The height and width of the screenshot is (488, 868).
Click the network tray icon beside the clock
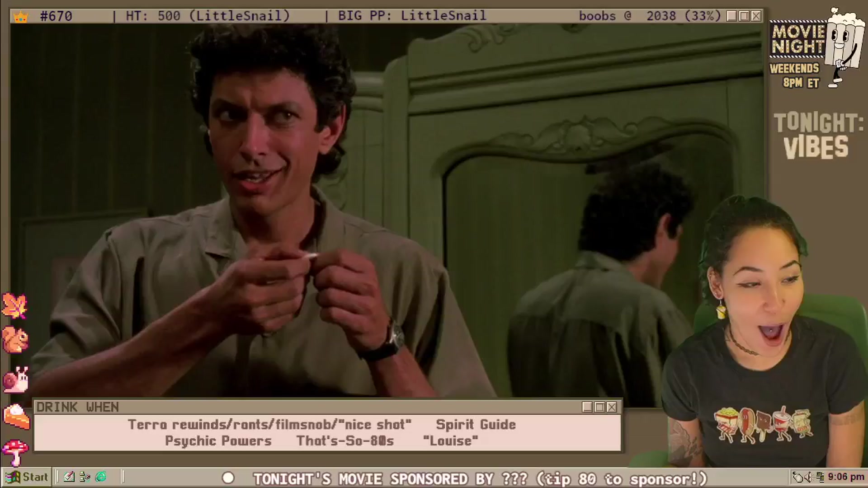pos(820,477)
